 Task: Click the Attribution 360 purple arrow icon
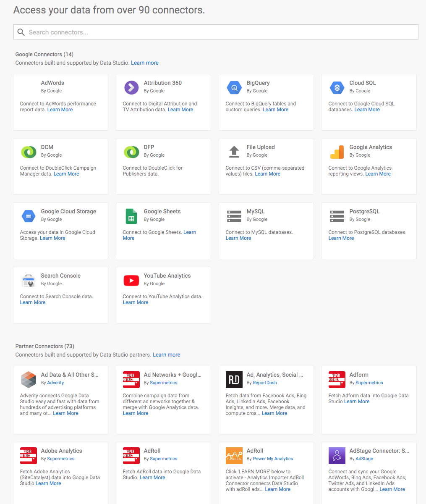131,87
